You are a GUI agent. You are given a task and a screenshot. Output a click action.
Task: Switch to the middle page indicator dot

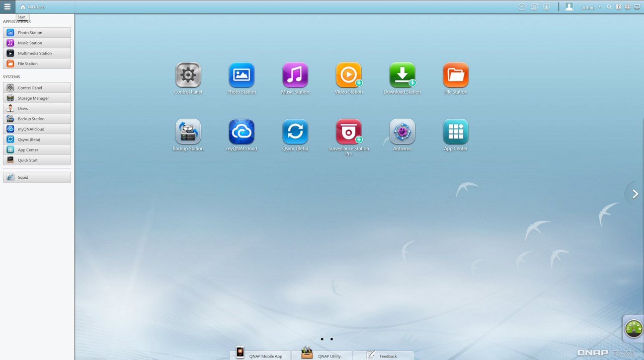(x=322, y=339)
